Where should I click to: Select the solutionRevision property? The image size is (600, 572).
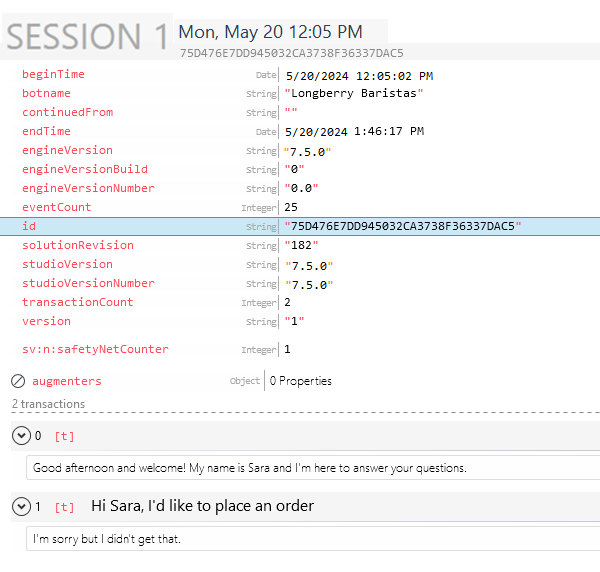(x=77, y=245)
